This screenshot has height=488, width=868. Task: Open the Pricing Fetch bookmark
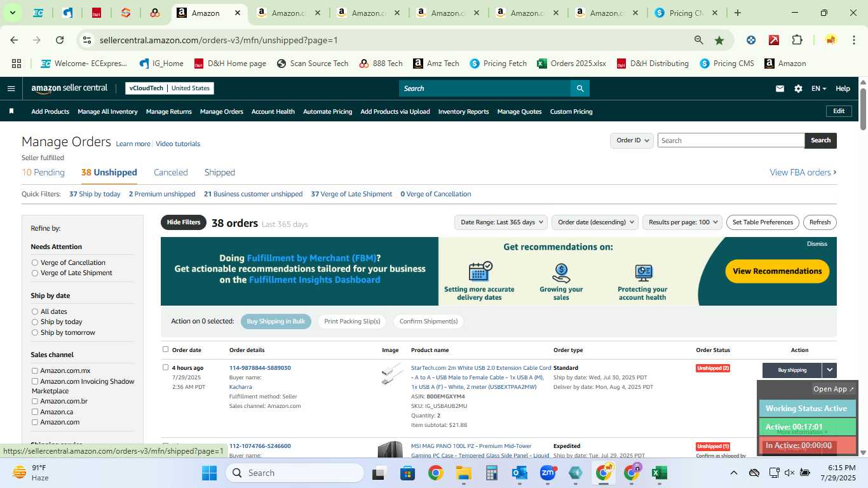[x=498, y=64]
